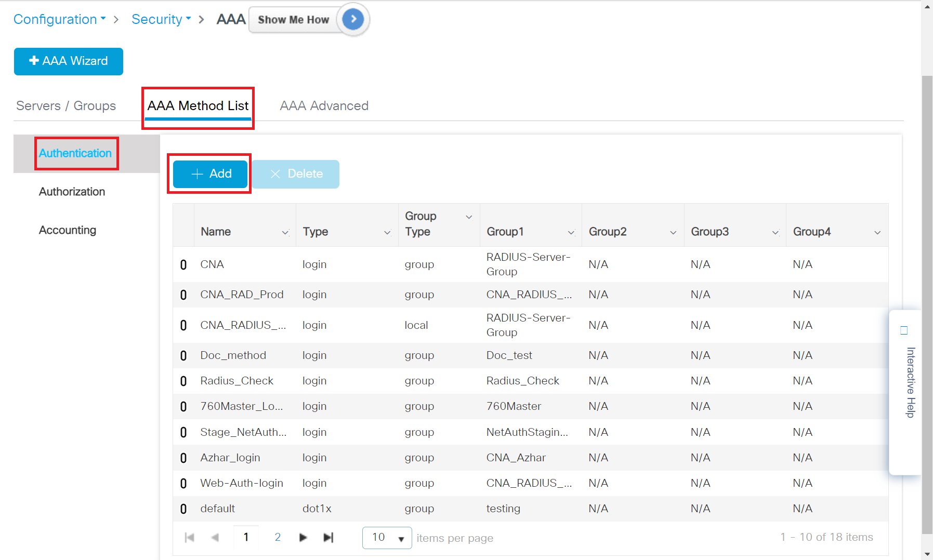Check the box next to Azhar_login
The height and width of the screenshot is (560, 933).
click(183, 458)
